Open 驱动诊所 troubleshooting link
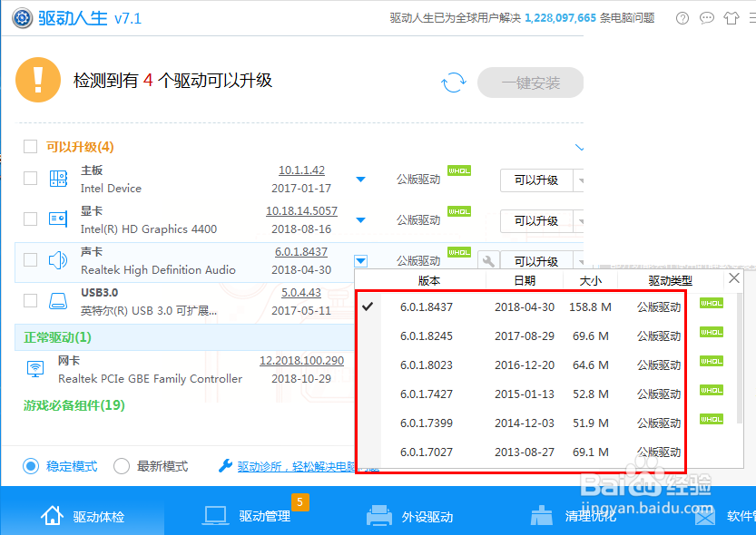756x535 pixels. [308, 466]
